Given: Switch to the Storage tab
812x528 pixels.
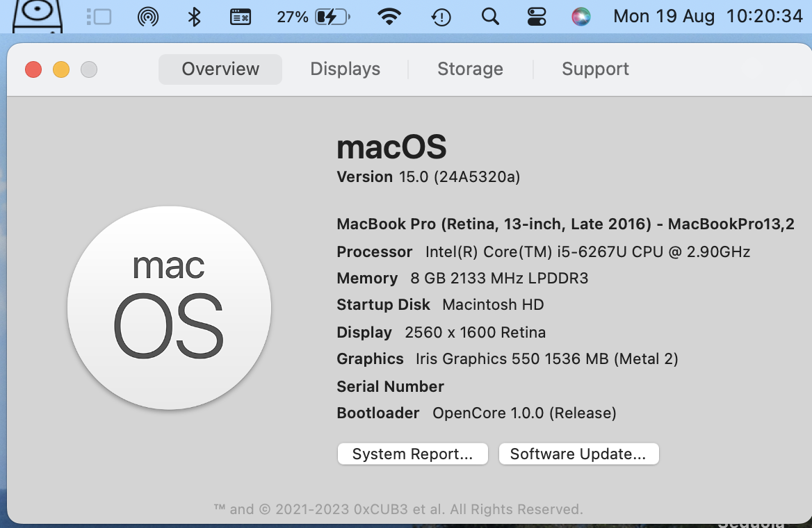Looking at the screenshot, I should (x=470, y=69).
